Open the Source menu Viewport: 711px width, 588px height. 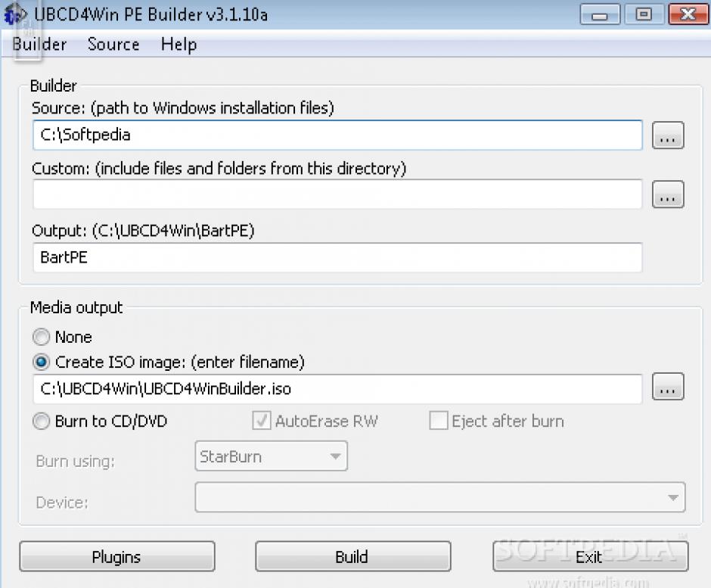[113, 45]
